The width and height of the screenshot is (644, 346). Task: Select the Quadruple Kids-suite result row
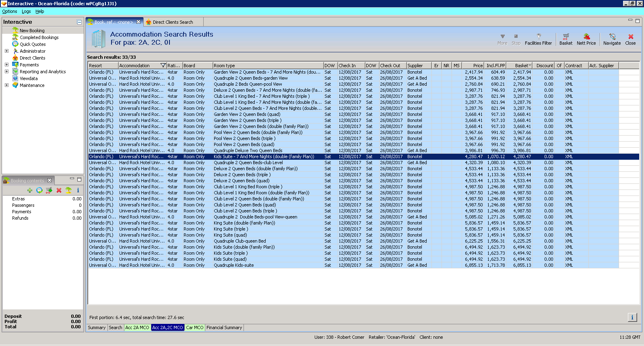pos(233,265)
